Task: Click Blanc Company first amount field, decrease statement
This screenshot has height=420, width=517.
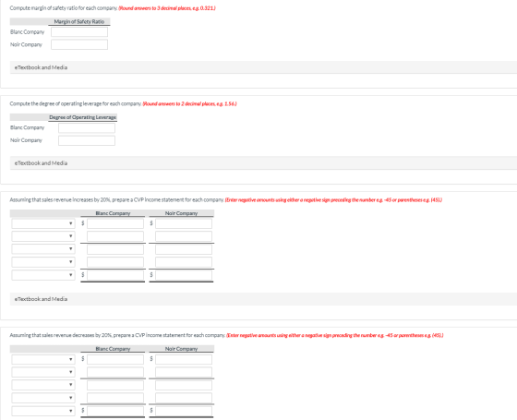Action: pyautogui.click(x=115, y=359)
